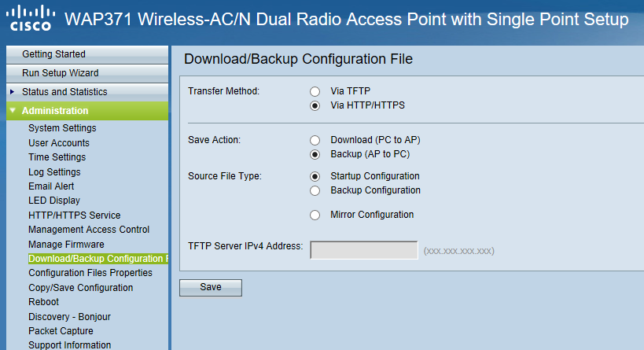
Task: Open Packet Capture settings
Action: (61, 331)
